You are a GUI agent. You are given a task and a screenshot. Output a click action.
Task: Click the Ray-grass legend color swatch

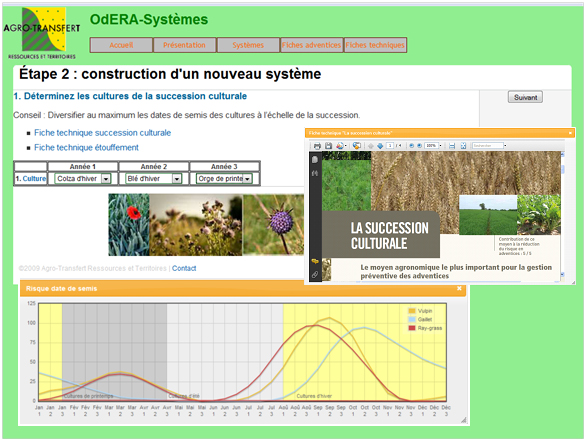[412, 328]
